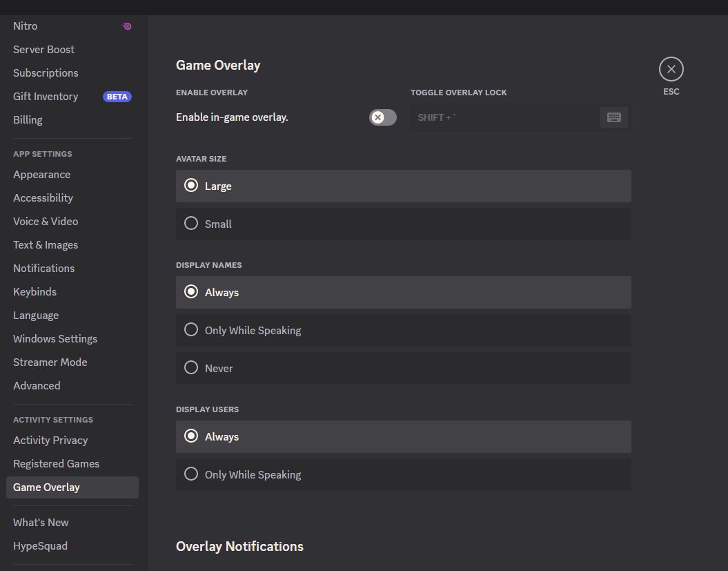This screenshot has width=728, height=571.
Task: Open What's New
Action: [41, 522]
